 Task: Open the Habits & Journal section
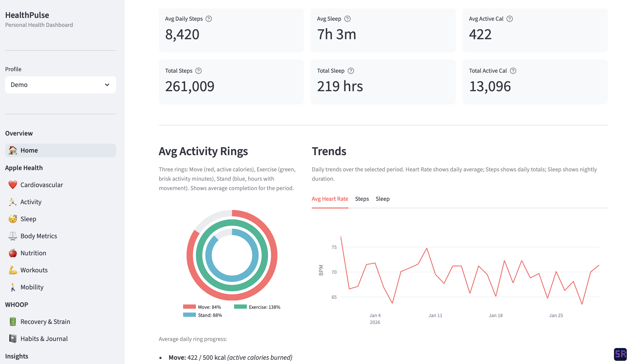(44, 339)
